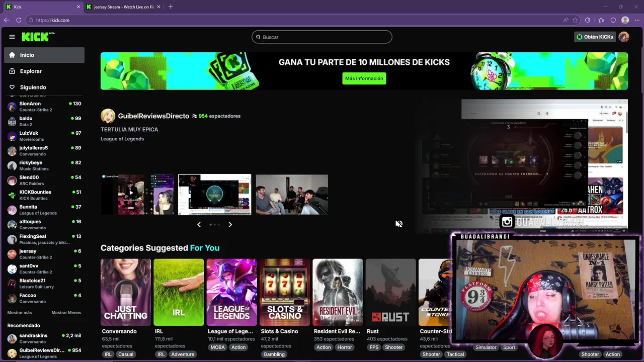Open rickybeye channel in sidebar
The image size is (644, 362).
point(44,165)
